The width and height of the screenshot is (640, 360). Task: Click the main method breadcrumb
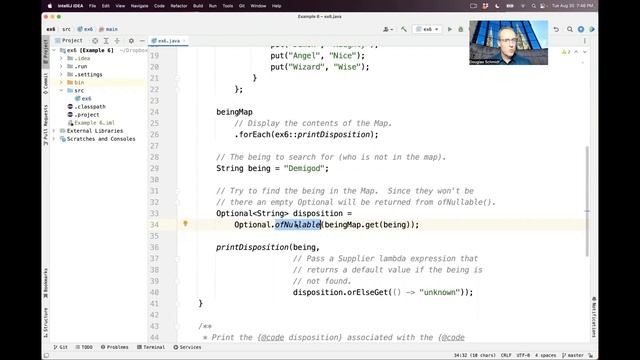109,29
